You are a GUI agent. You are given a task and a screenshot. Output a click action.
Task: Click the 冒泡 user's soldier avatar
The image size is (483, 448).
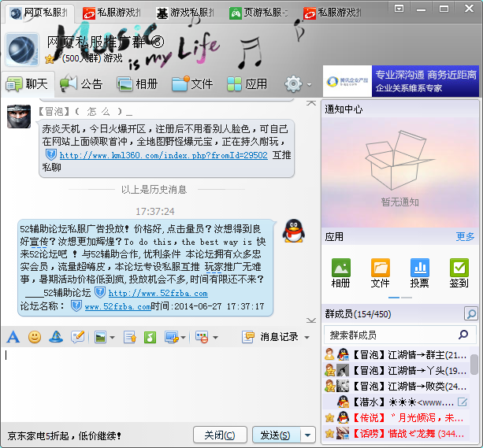click(x=19, y=116)
